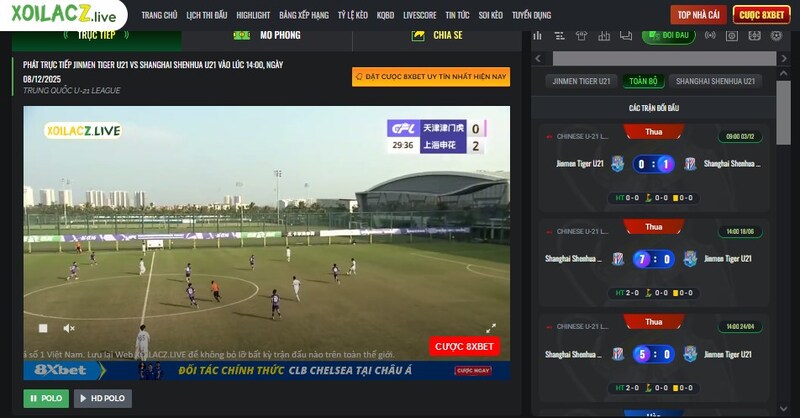Open the list rows icon in panel
Screen dimensions: 800x418
(560, 36)
